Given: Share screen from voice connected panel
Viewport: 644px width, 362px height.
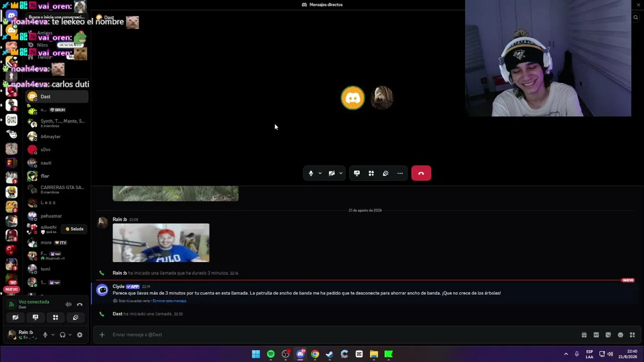Looking at the screenshot, I should 35,317.
